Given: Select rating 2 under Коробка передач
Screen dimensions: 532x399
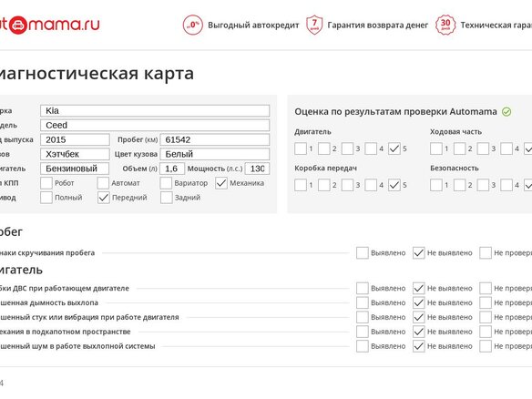Looking at the screenshot, I should (324, 185).
